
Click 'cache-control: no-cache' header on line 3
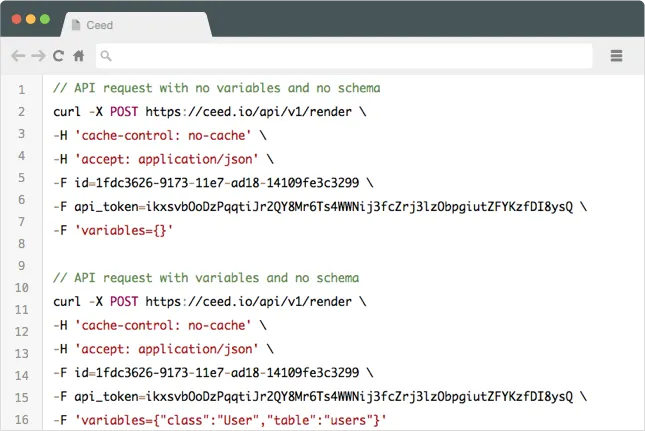coord(163,135)
